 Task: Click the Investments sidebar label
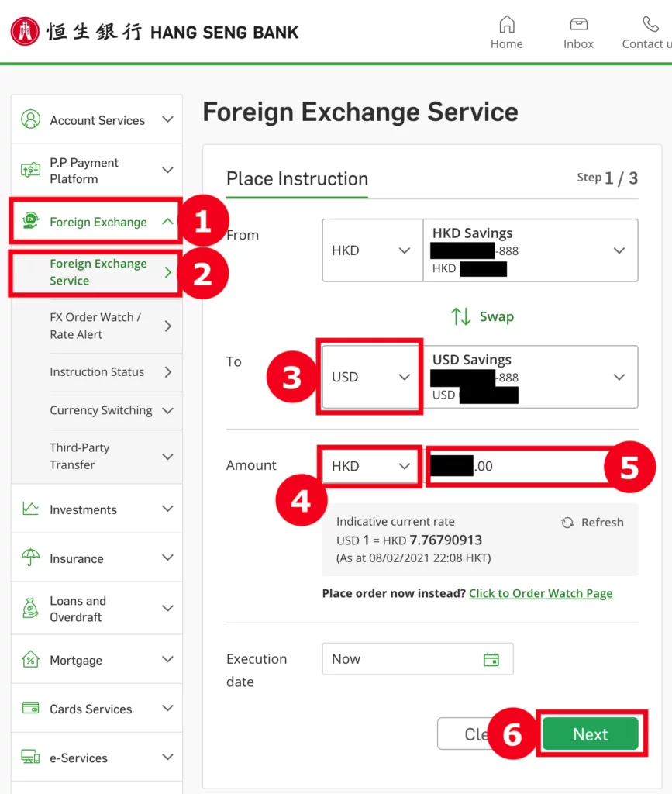coord(83,509)
